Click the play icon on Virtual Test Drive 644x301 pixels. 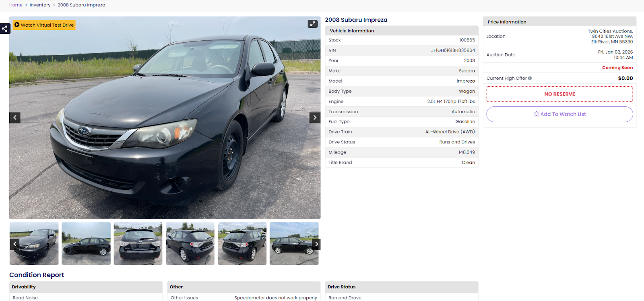pos(17,25)
